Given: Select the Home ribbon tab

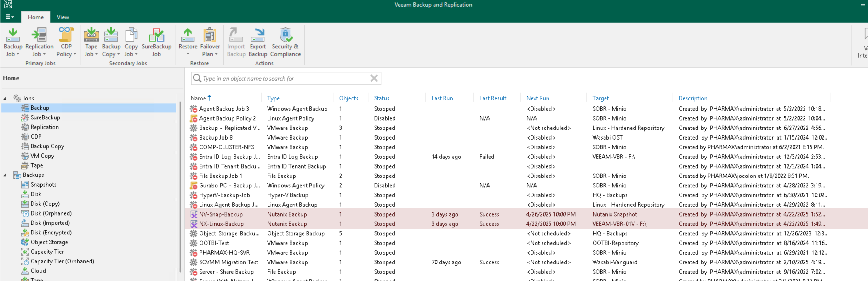Looking at the screenshot, I should (35, 17).
